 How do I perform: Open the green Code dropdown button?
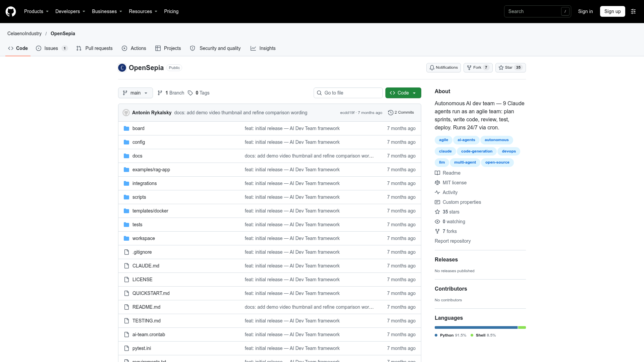403,93
